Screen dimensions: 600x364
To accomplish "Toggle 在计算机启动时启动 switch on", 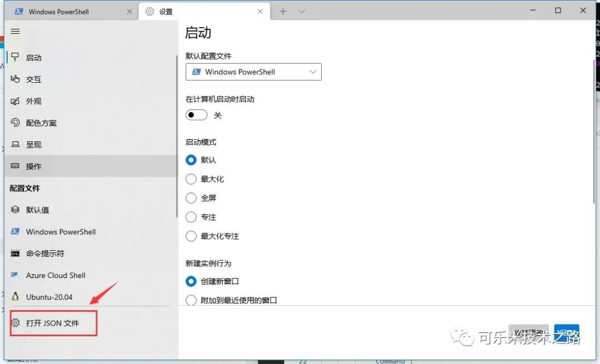I will pyautogui.click(x=196, y=115).
